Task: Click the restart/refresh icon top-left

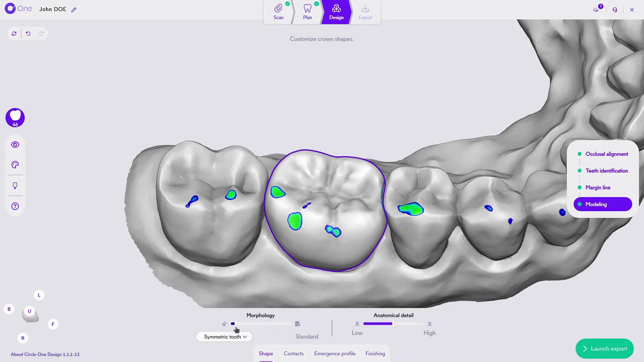Action: click(x=14, y=34)
